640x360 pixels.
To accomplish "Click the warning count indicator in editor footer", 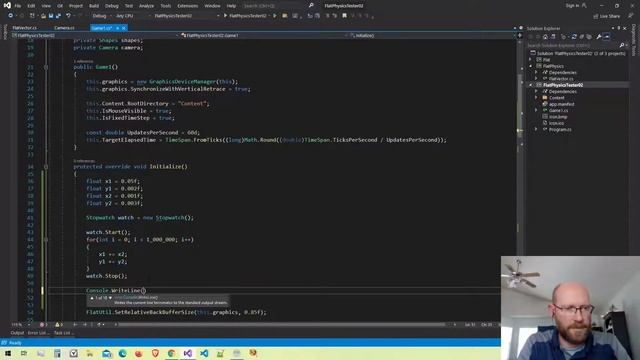I will point(59,324).
